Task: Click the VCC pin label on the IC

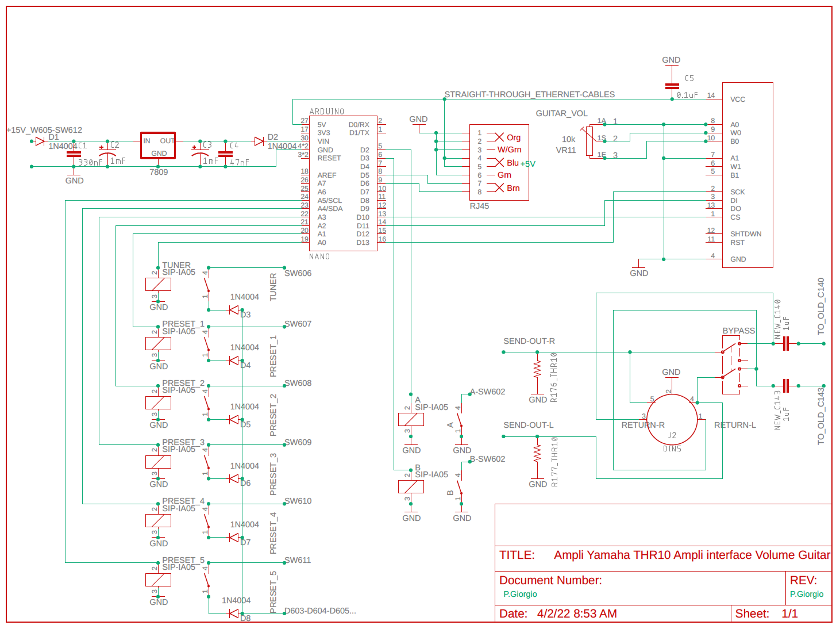Action: point(738,99)
